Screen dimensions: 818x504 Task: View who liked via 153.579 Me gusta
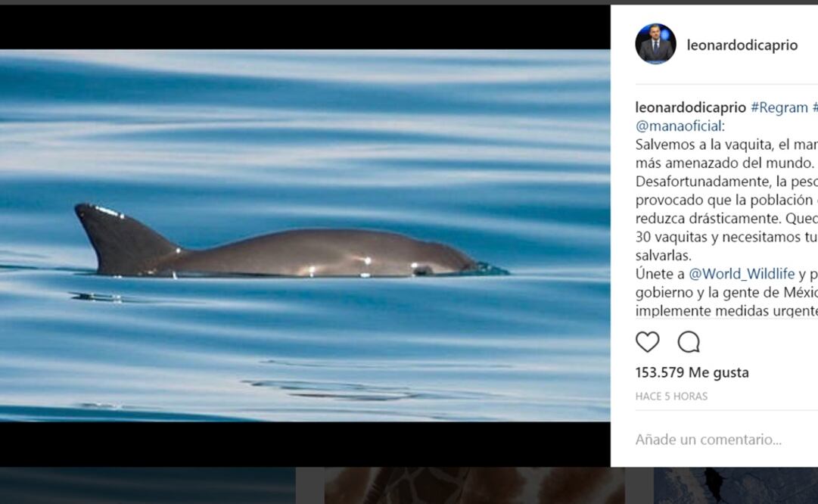click(x=691, y=372)
